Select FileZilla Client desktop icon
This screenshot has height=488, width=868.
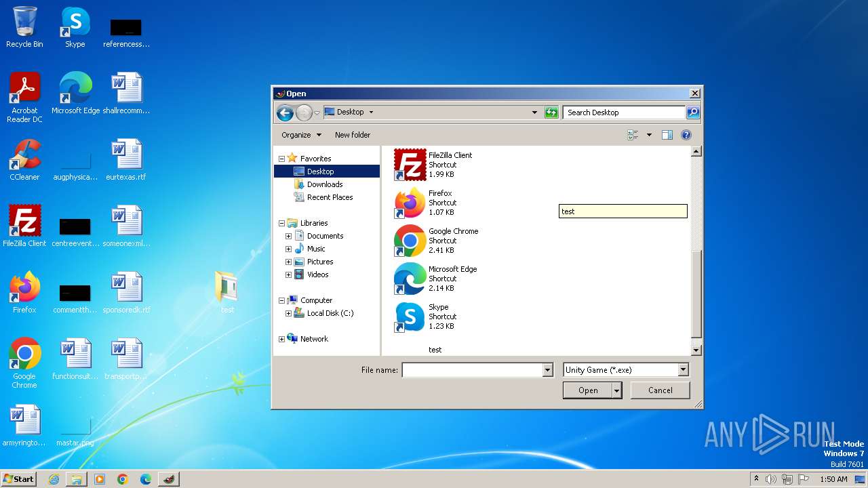[x=24, y=226]
